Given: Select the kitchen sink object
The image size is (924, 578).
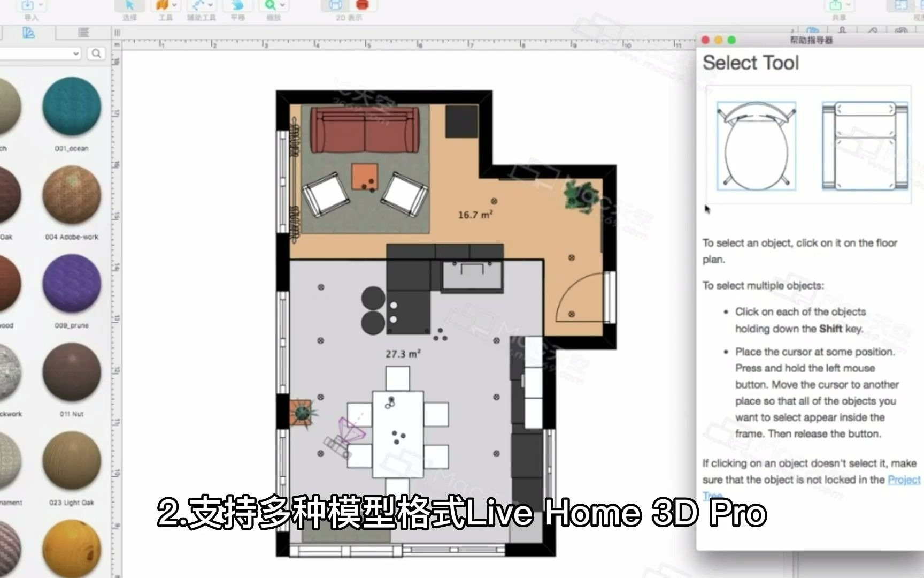Looking at the screenshot, I should pyautogui.click(x=472, y=275).
